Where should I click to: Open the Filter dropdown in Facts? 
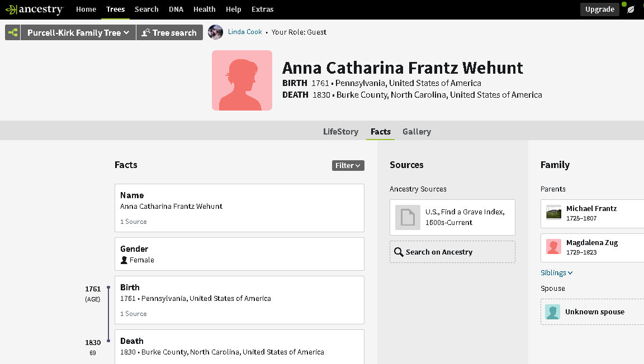pyautogui.click(x=348, y=165)
